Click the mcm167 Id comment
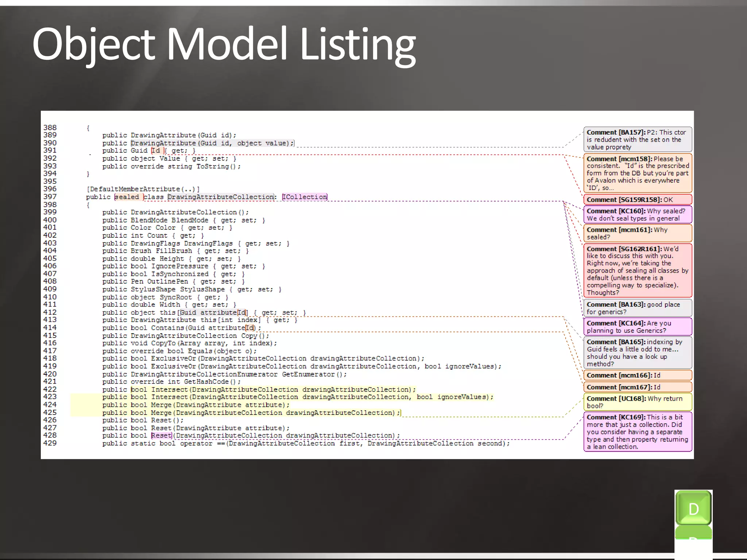Image resolution: width=747 pixels, height=560 pixels. pyautogui.click(x=637, y=387)
